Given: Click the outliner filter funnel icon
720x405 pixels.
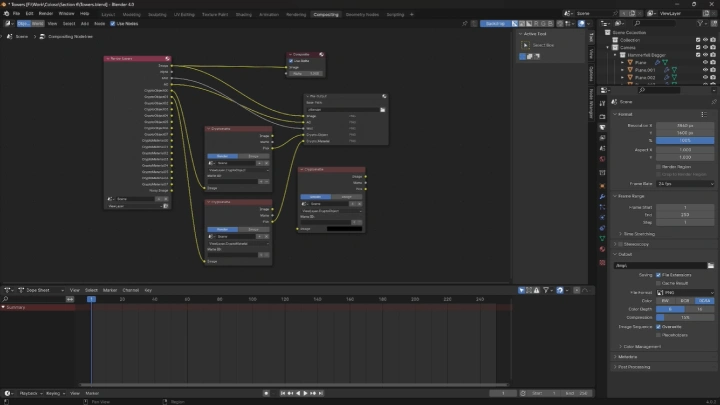Looking at the screenshot, I should [700, 23].
